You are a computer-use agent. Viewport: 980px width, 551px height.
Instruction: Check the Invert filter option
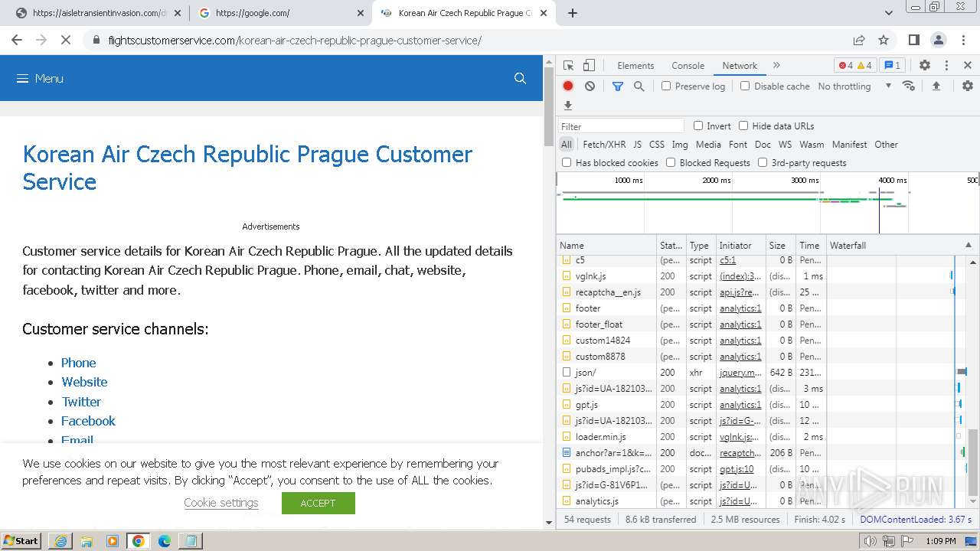(x=698, y=126)
